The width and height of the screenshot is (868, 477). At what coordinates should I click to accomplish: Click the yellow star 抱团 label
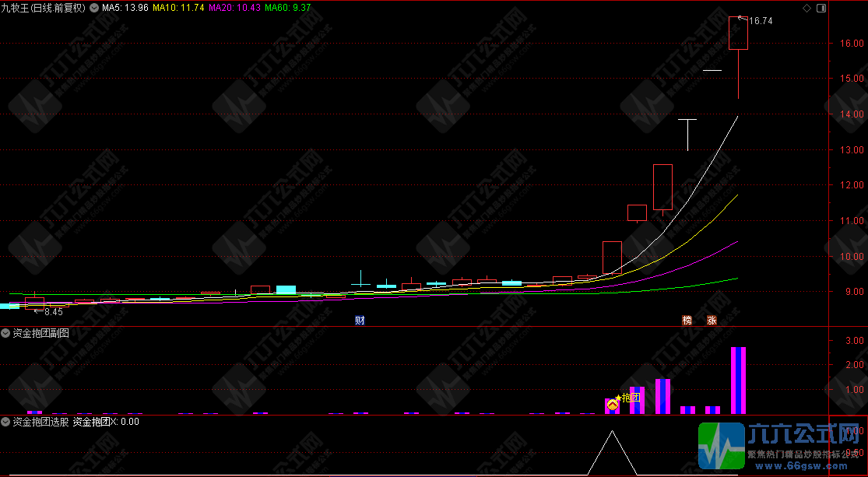coord(627,398)
